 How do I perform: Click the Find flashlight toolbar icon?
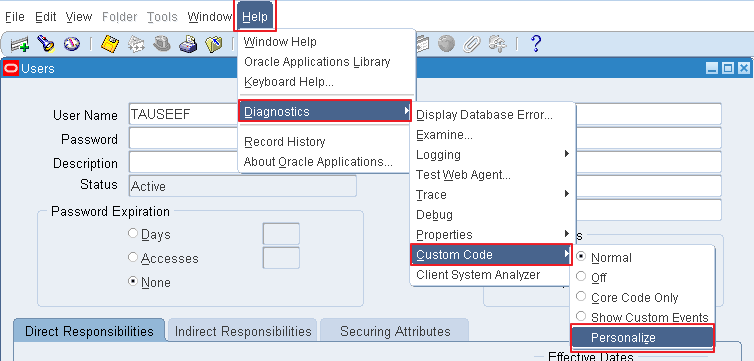(46, 44)
